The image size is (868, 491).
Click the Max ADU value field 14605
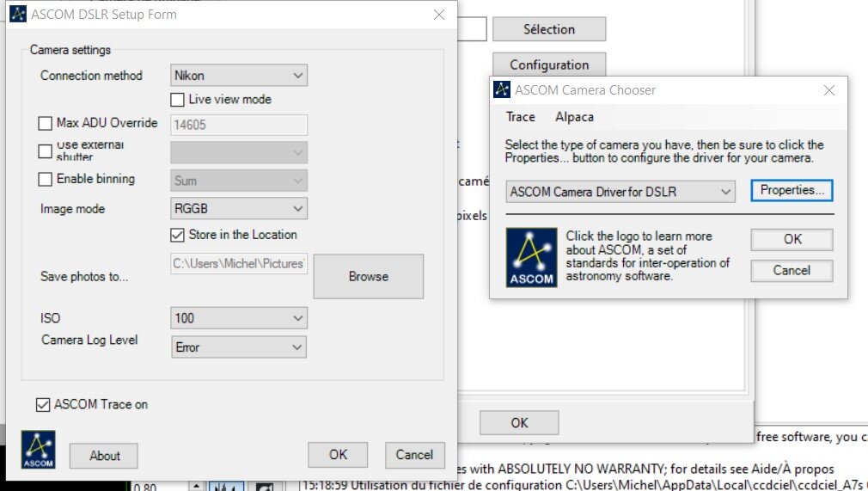(x=239, y=125)
